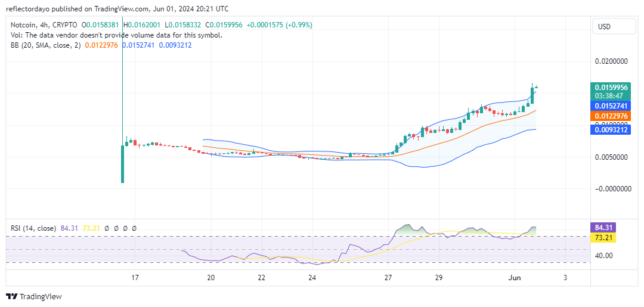
Task: Click the blue lower band label 0.0093212
Action: point(610,130)
